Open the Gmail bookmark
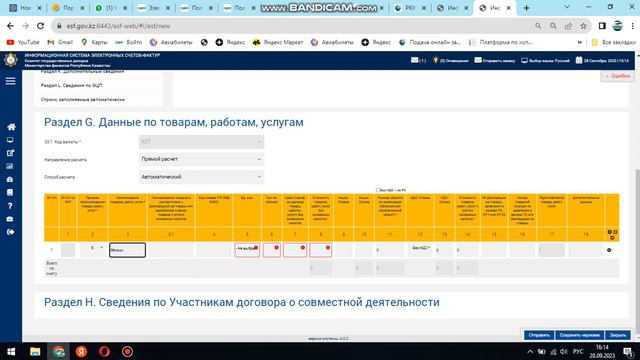 (60, 42)
